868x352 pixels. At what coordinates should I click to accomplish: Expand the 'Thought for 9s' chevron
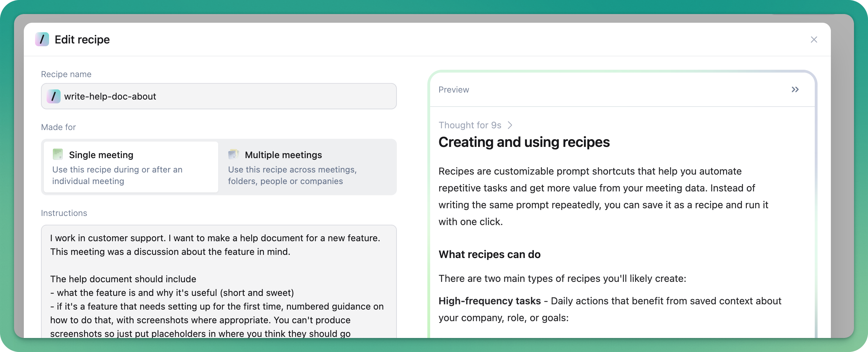[510, 125]
